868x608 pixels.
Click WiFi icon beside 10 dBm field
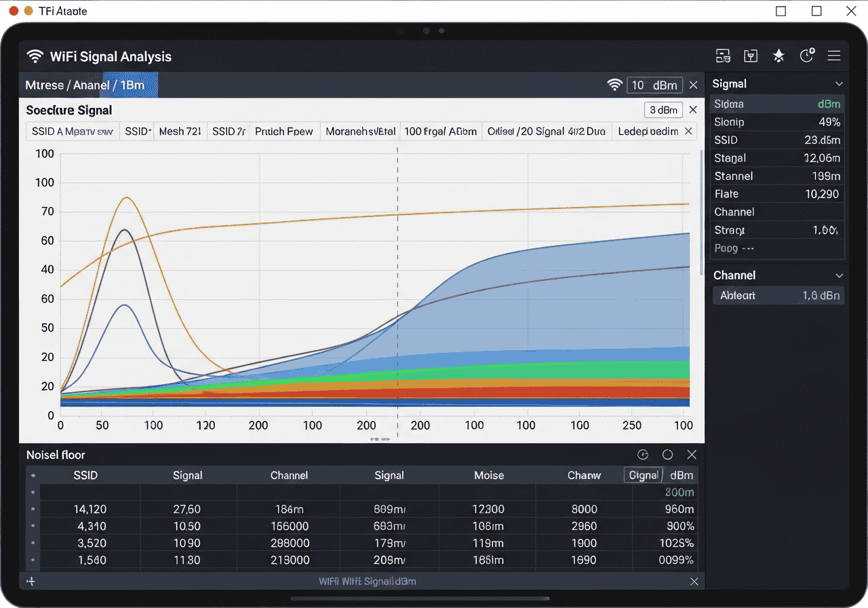click(x=614, y=85)
